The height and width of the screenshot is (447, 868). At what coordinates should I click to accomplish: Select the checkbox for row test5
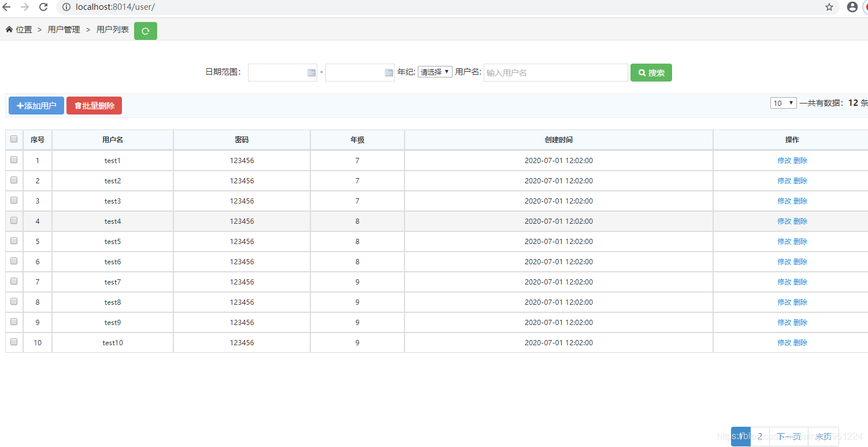pyautogui.click(x=14, y=241)
